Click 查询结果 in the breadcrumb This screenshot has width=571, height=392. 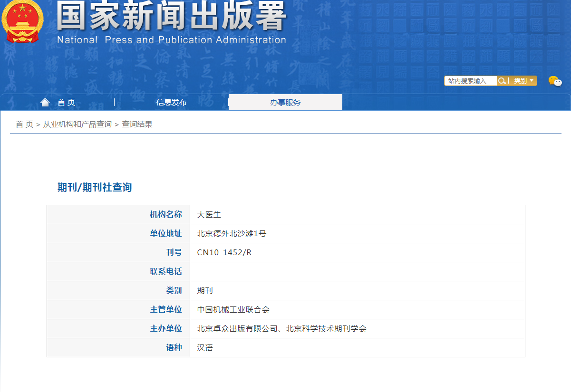pos(137,124)
